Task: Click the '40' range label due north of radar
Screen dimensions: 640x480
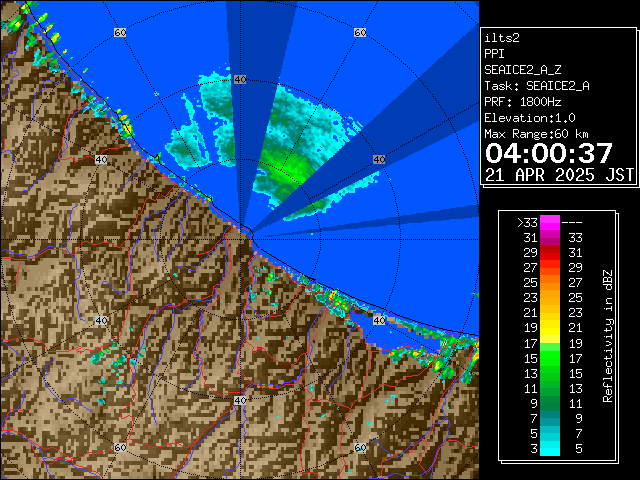Action: tap(240, 80)
